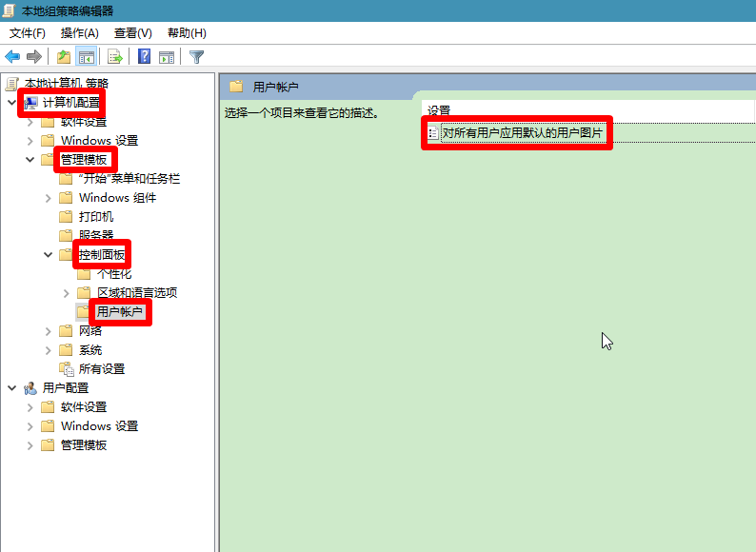Screen dimensions: 756x552
Task: Toggle the Show/Hide action pane icon
Action: click(x=167, y=57)
